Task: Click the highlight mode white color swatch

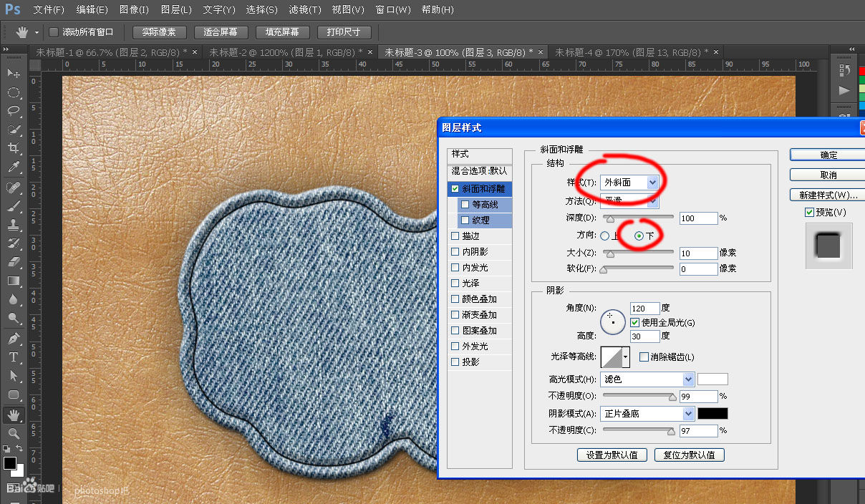Action: [712, 379]
